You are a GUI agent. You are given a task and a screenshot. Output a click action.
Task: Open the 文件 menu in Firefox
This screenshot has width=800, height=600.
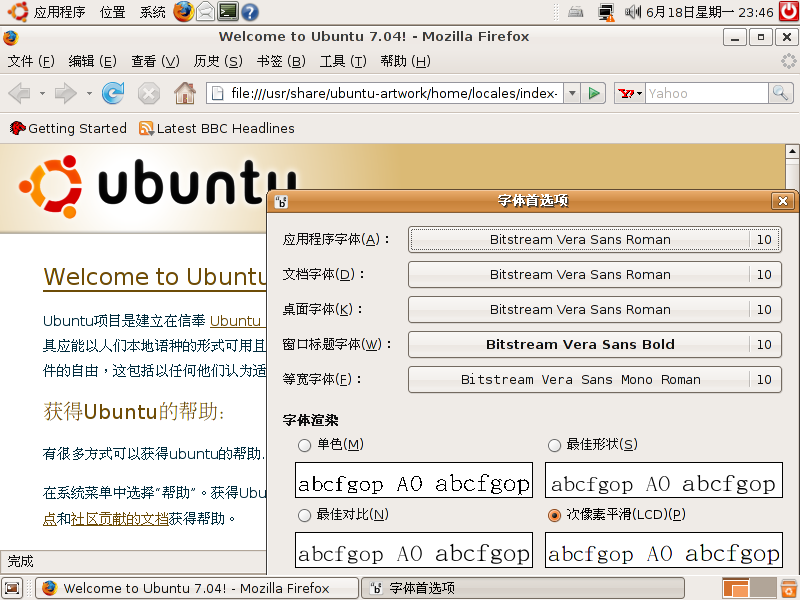point(31,62)
